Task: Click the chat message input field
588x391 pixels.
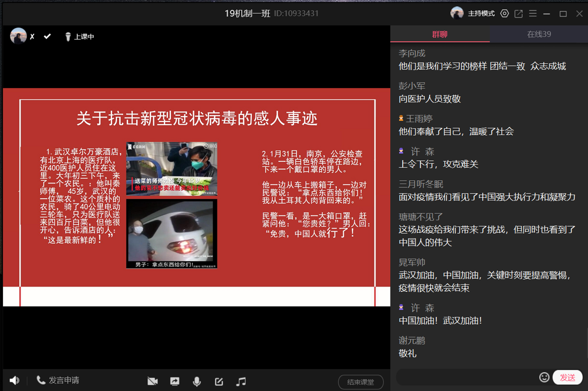Action: 466,377
